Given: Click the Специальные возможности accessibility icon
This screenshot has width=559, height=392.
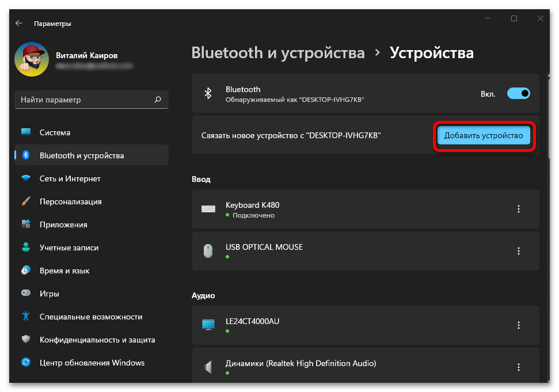Looking at the screenshot, I should (26, 316).
